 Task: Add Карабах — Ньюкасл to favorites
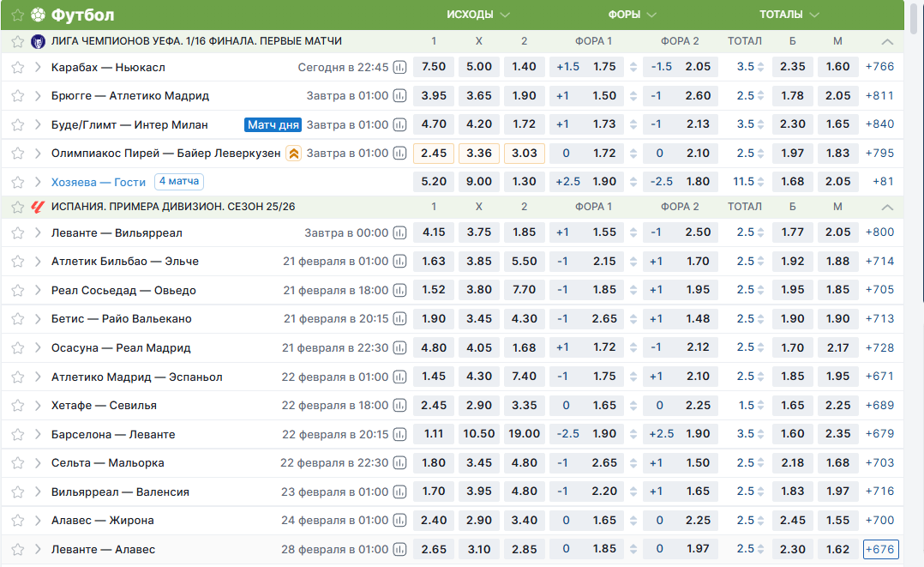click(17, 67)
